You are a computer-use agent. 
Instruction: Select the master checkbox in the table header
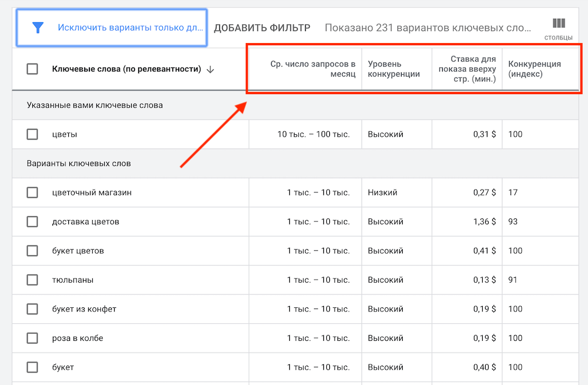click(32, 69)
